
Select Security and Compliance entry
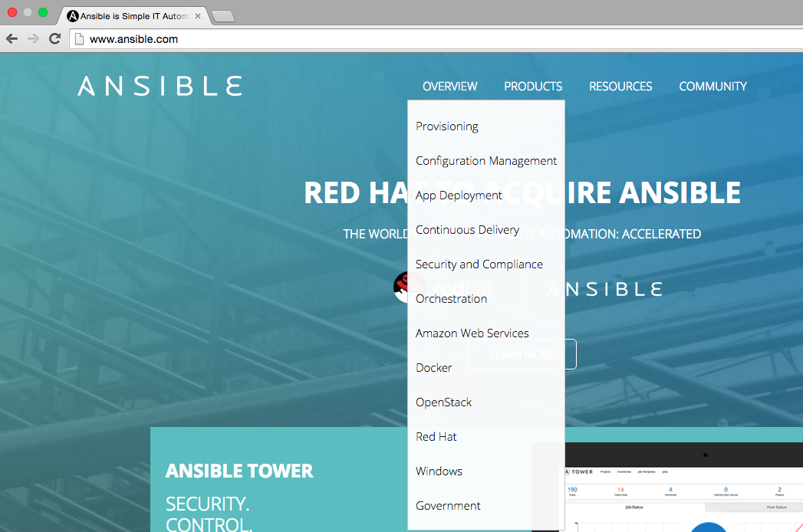tap(479, 264)
